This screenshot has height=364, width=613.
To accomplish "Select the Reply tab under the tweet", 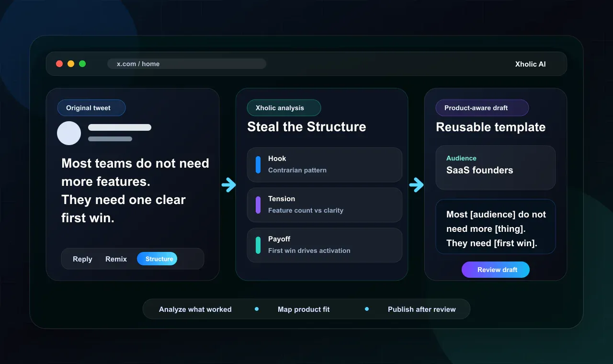I will click(82, 259).
